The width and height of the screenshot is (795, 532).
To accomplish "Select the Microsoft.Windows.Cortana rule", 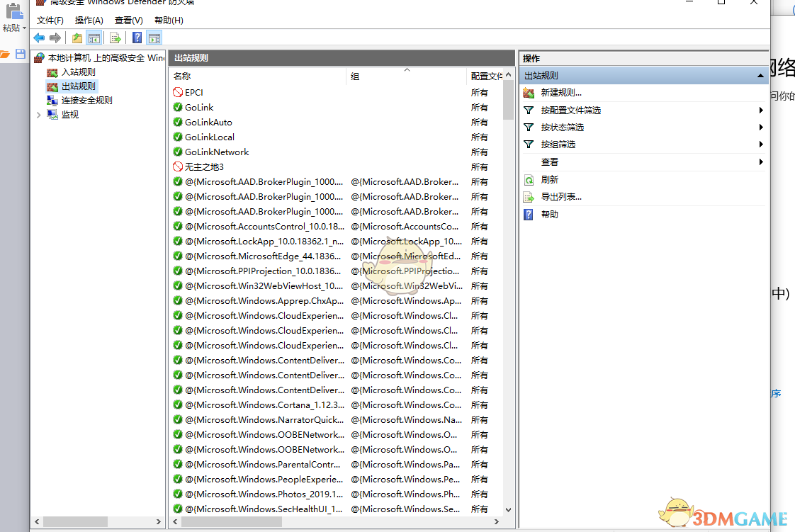I will (x=337, y=404).
